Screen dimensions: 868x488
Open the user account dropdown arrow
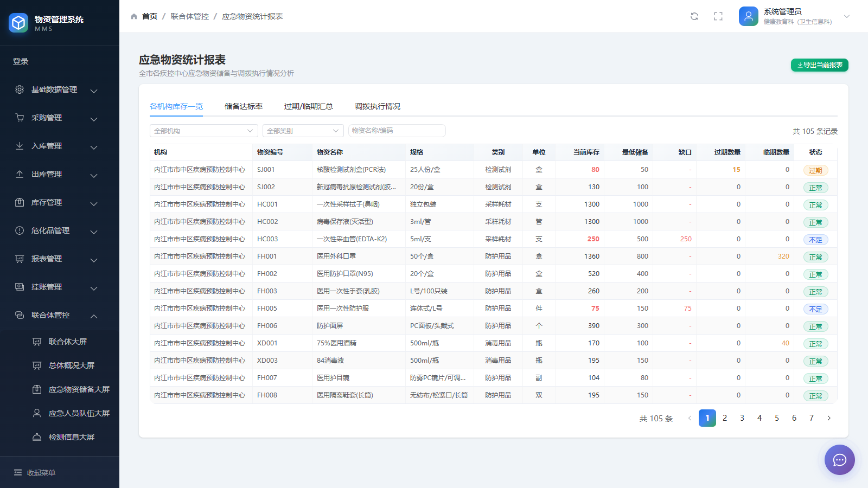point(847,16)
